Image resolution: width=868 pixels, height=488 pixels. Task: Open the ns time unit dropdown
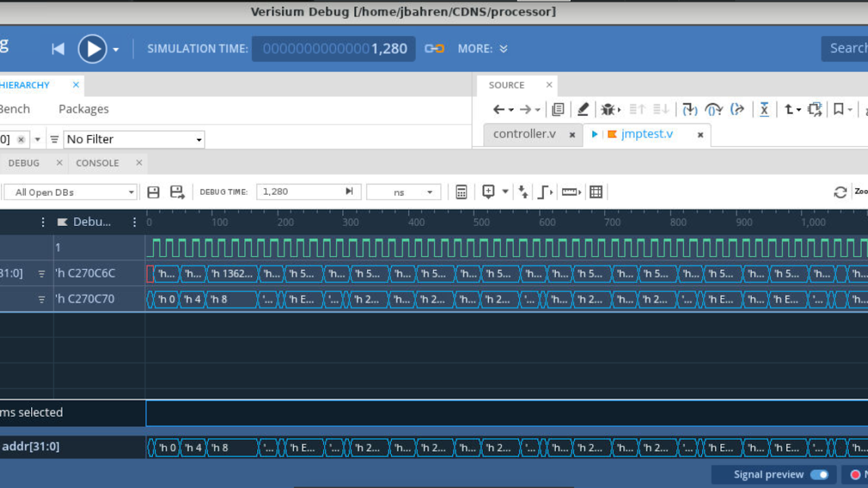click(403, 192)
